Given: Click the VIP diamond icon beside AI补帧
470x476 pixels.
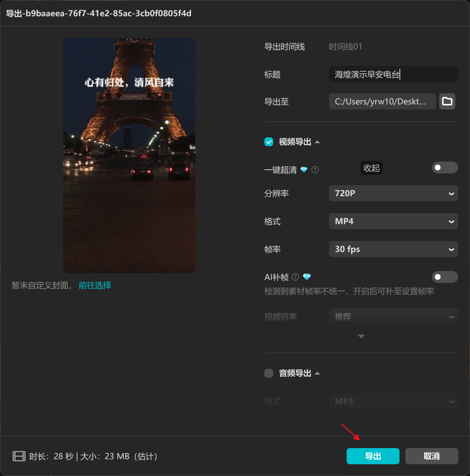Looking at the screenshot, I should [307, 277].
